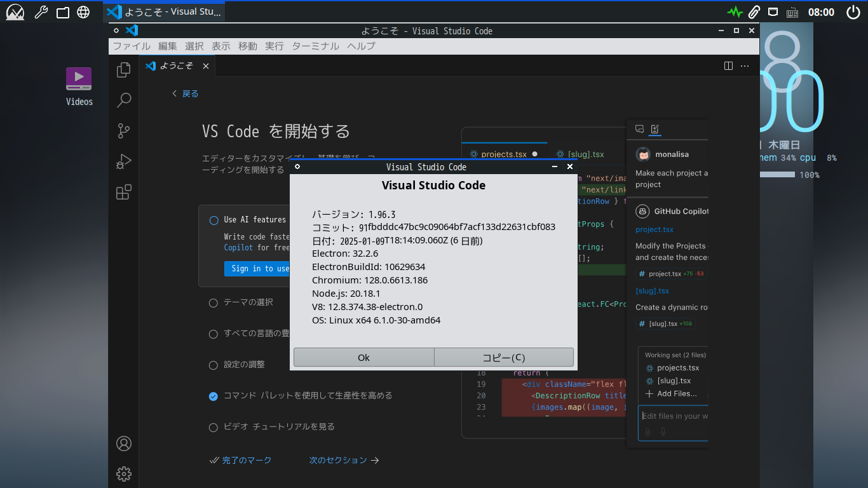
Task: Open the system monitor pulse icon
Action: [735, 12]
